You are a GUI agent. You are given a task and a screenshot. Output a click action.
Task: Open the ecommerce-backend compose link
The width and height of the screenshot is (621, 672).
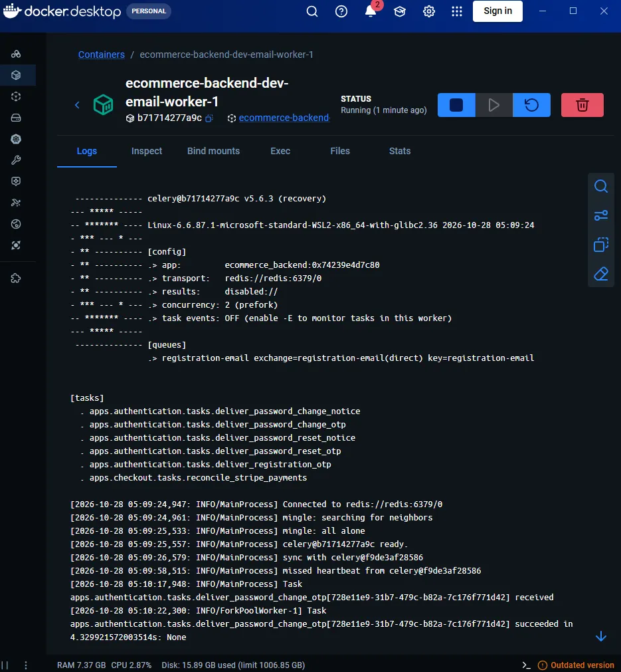284,118
